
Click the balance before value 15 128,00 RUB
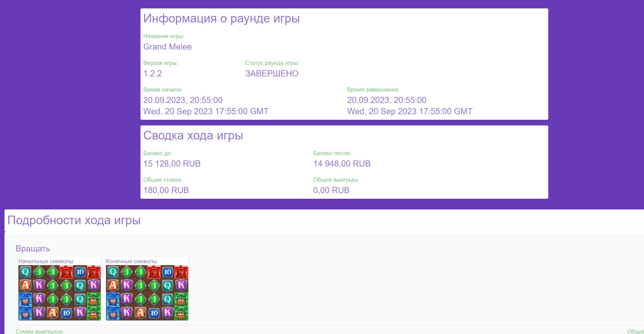tap(172, 164)
